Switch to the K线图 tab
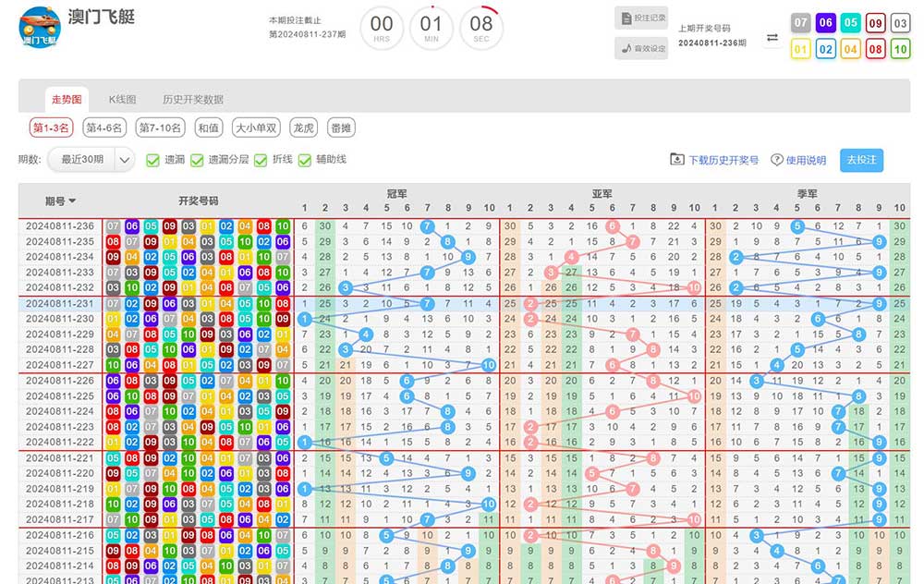This screenshot has height=584, width=924. [122, 99]
